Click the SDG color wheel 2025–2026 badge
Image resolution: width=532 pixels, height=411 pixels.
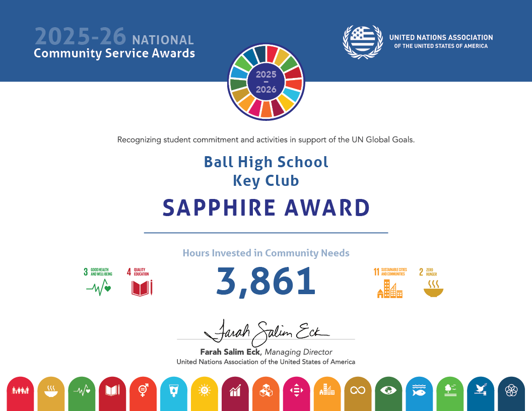point(266,82)
